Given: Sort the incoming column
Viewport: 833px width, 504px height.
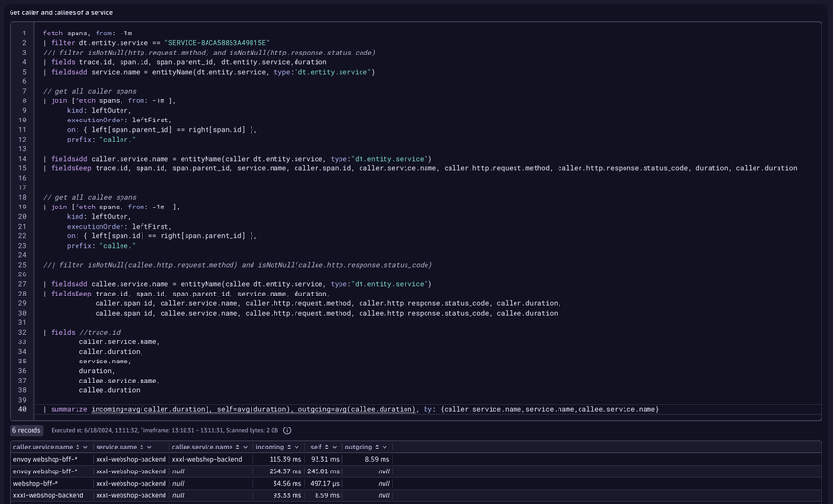Looking at the screenshot, I should [289, 448].
